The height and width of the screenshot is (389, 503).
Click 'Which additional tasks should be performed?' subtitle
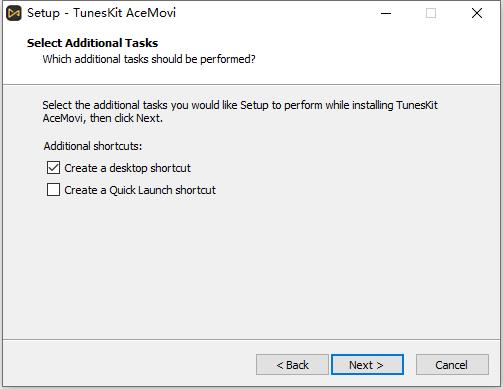click(149, 59)
